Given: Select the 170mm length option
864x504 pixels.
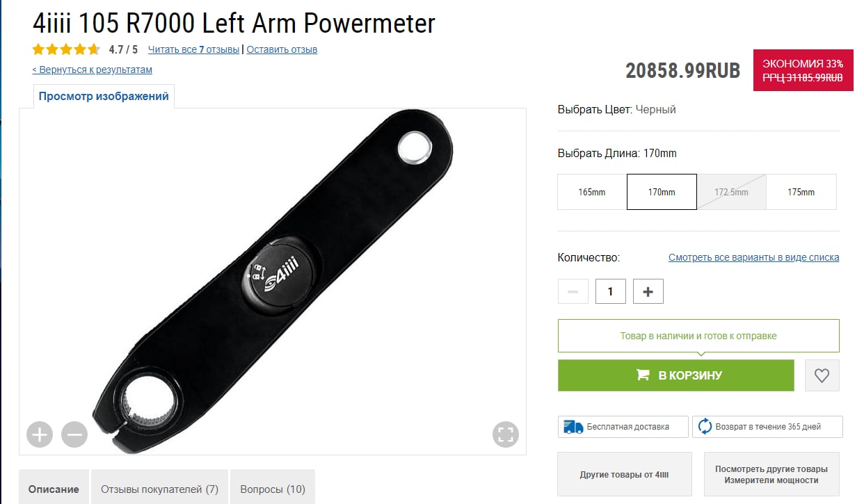Looking at the screenshot, I should click(x=662, y=192).
